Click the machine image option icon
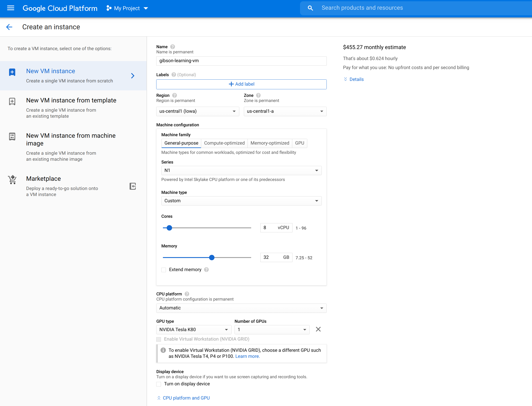The width and height of the screenshot is (532, 406). point(12,136)
